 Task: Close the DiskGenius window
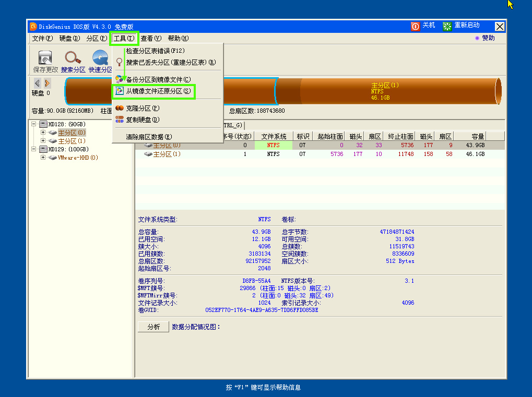pos(500,27)
